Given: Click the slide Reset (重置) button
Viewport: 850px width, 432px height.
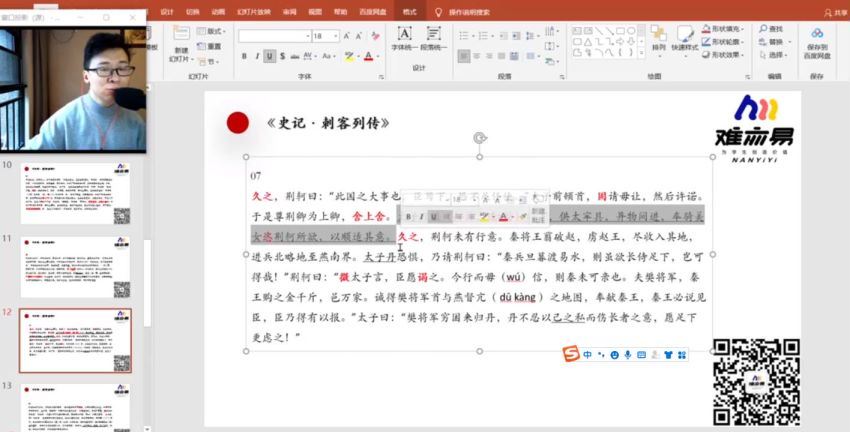Looking at the screenshot, I should tap(209, 47).
